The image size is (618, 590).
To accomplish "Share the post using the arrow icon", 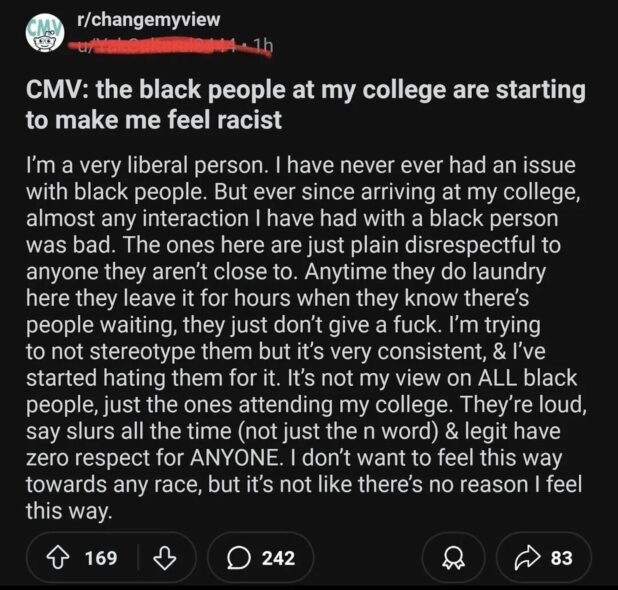I will [x=530, y=558].
